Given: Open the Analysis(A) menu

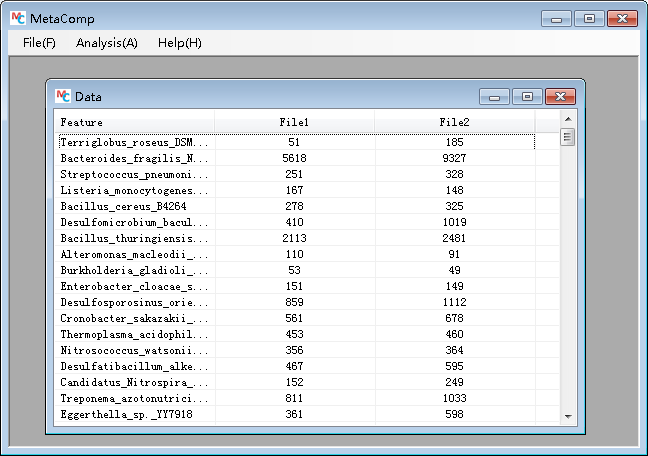Looking at the screenshot, I should [106, 43].
